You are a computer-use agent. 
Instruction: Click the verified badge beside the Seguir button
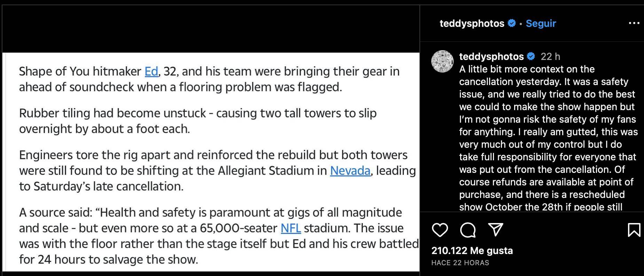(512, 23)
